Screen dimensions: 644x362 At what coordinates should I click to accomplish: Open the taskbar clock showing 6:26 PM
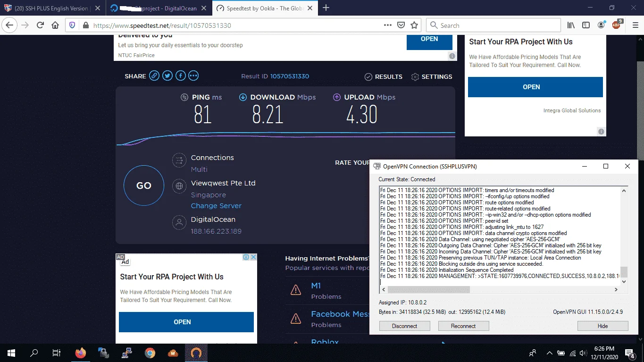(x=605, y=353)
